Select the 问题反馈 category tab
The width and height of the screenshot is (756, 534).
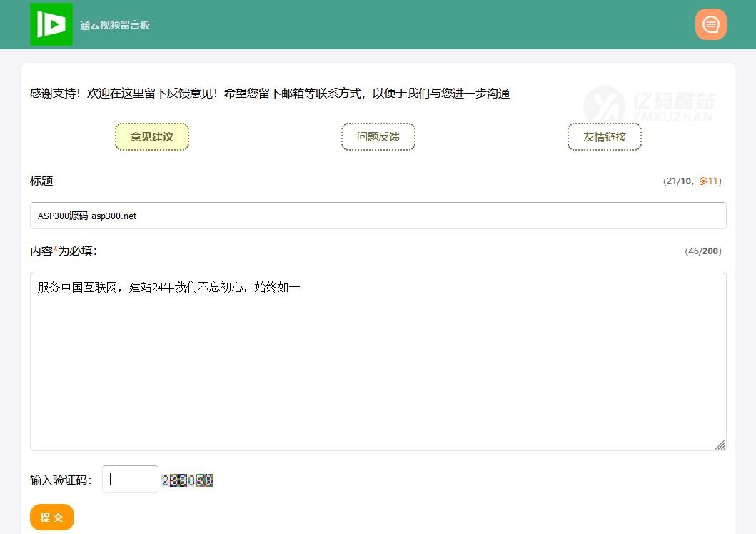(x=378, y=137)
